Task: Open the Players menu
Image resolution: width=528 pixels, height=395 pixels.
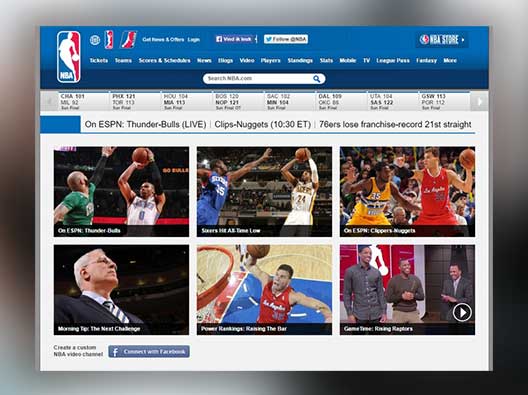Action: [x=270, y=61]
